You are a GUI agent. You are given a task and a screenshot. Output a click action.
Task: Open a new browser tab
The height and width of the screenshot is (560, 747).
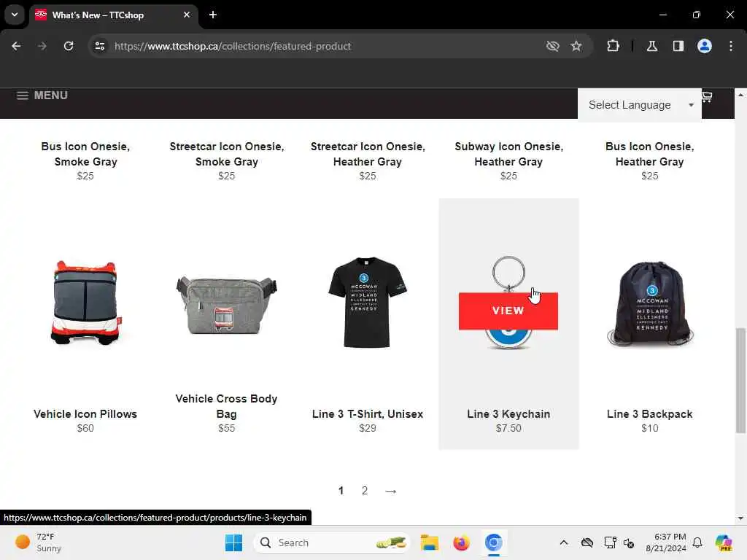(x=213, y=15)
